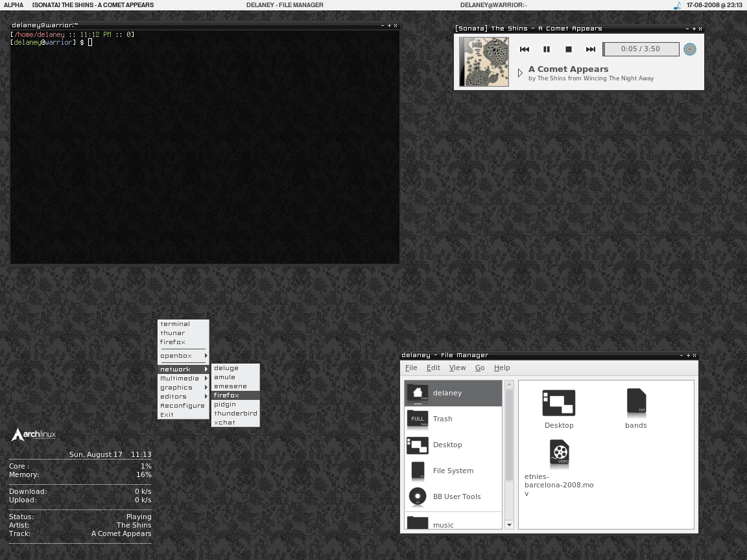Pause playback in Sonata

pos(547,49)
